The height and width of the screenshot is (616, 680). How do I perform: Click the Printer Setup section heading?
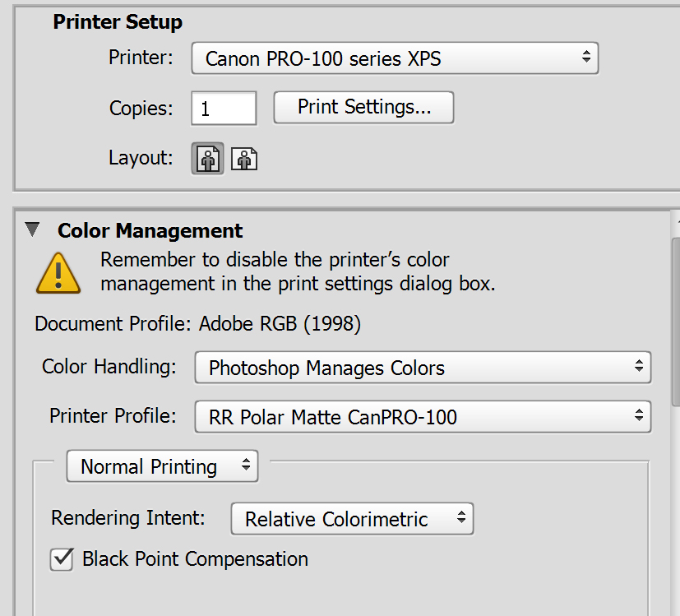pyautogui.click(x=118, y=21)
